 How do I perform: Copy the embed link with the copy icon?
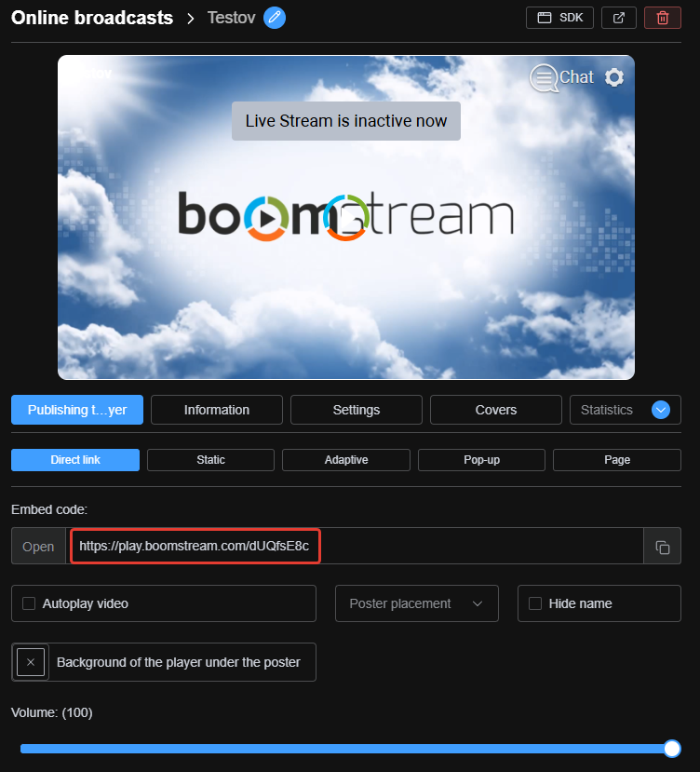coord(662,546)
